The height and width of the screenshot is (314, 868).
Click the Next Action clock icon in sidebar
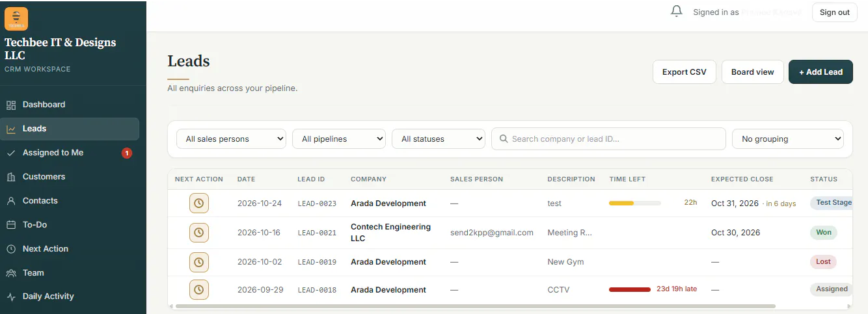click(x=11, y=249)
